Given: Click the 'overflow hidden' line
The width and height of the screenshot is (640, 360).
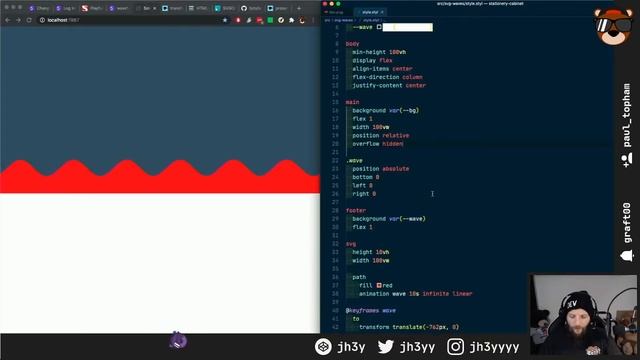Looking at the screenshot, I should [x=378, y=144].
